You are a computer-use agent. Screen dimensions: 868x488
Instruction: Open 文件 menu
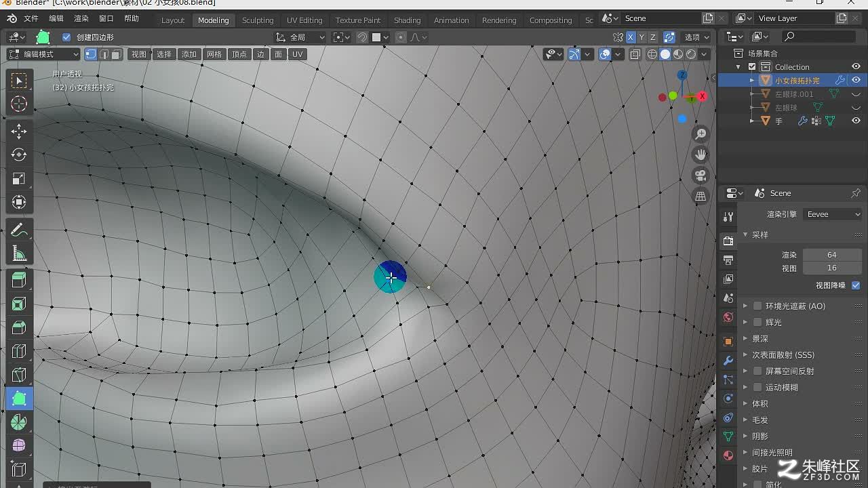point(31,18)
